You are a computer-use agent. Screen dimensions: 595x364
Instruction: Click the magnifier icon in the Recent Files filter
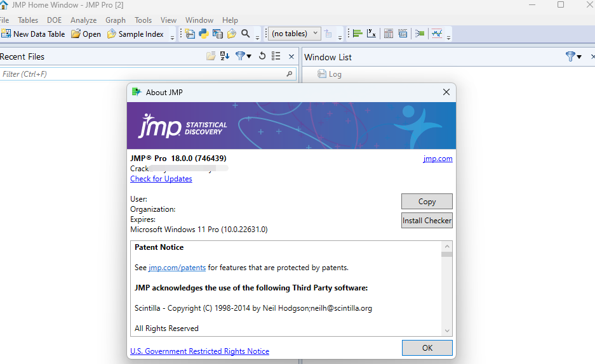pos(289,74)
